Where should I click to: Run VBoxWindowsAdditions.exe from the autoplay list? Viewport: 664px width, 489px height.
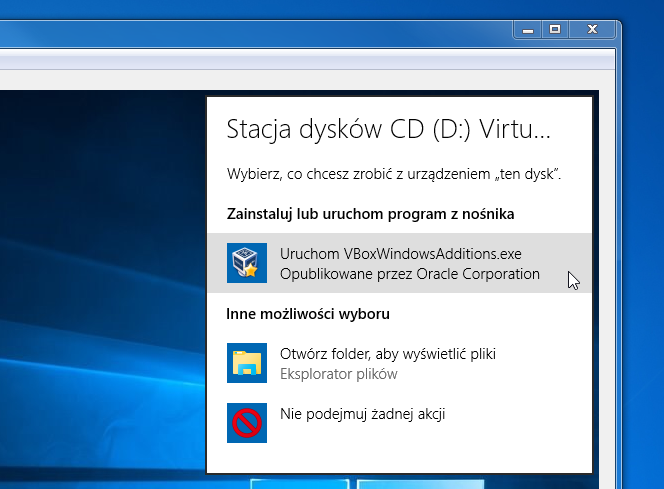click(399, 263)
